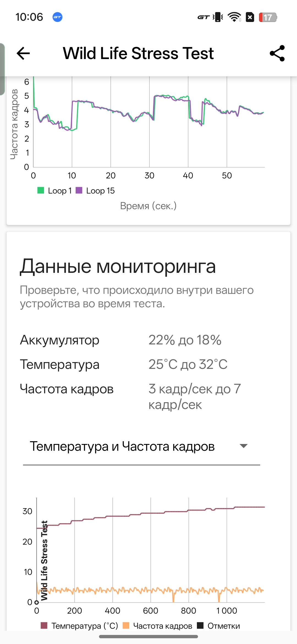The width and height of the screenshot is (297, 644).
Task: Tap the status bar clock 10:06
Action: [29, 17]
